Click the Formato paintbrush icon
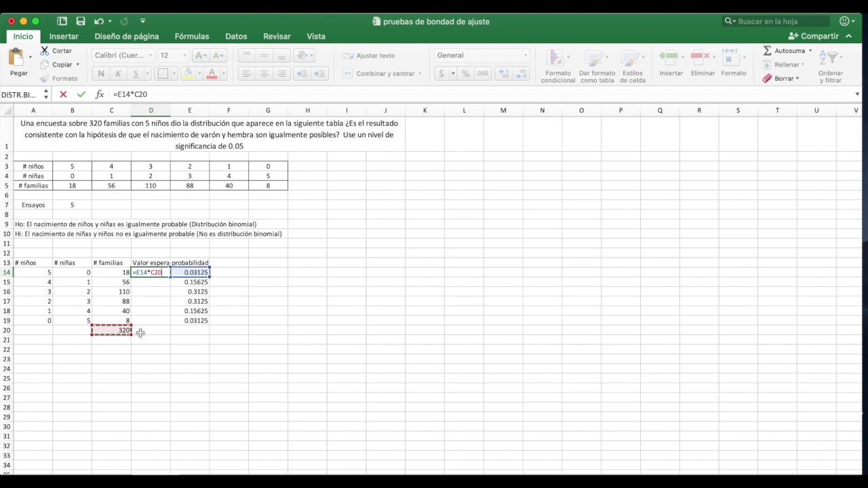This screenshot has height=488, width=868. pos(45,79)
